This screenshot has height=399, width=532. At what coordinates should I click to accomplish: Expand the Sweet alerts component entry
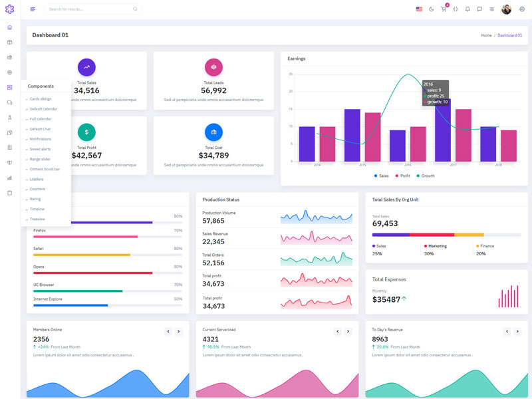[40, 149]
